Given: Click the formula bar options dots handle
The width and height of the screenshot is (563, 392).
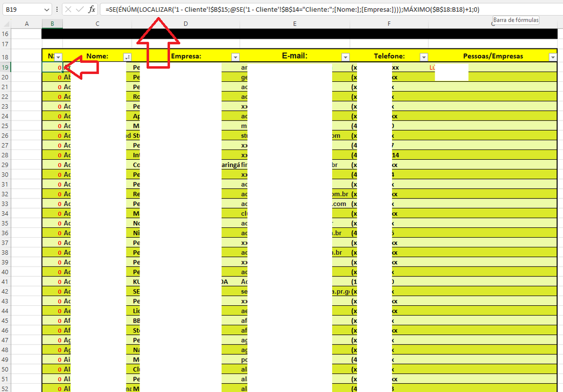Looking at the screenshot, I should click(x=57, y=10).
